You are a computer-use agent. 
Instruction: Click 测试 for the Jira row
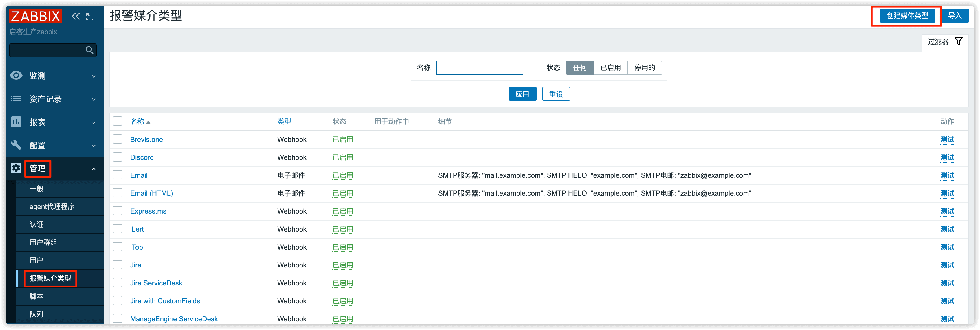pyautogui.click(x=947, y=265)
